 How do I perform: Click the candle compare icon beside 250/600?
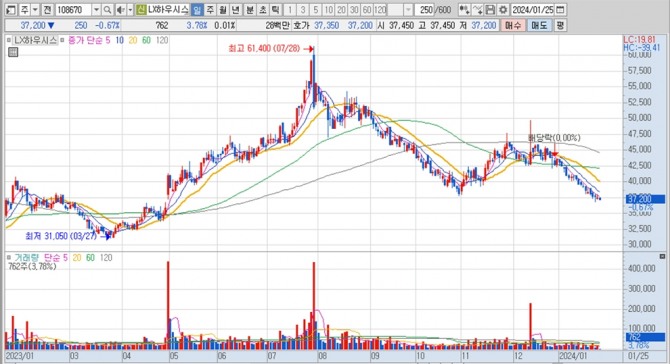pos(464,10)
